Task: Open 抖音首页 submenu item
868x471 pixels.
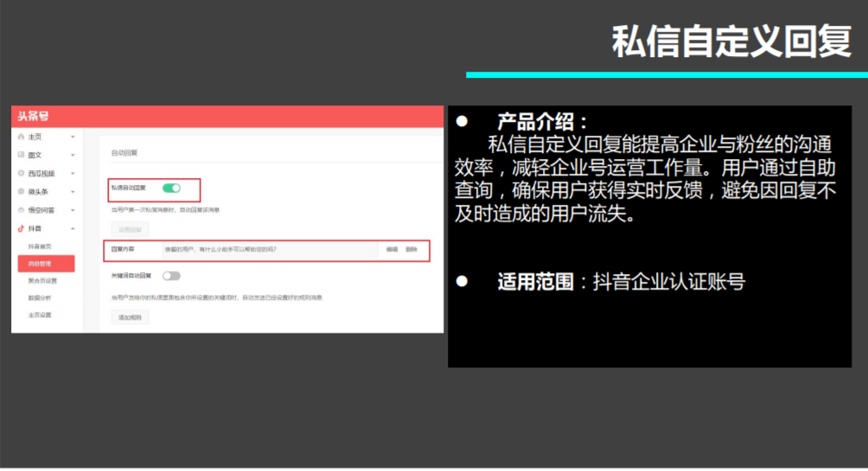Action: coord(40,246)
